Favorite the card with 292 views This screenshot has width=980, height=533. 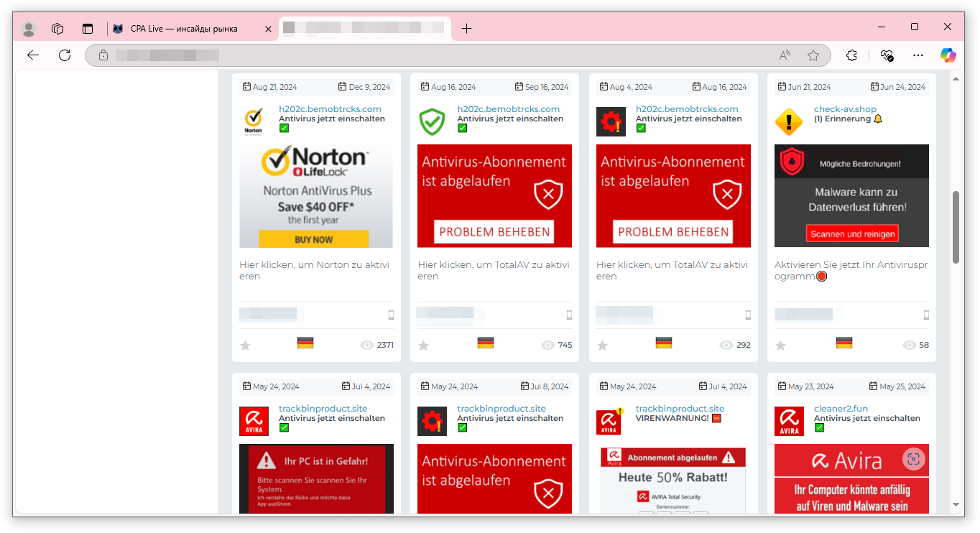602,346
